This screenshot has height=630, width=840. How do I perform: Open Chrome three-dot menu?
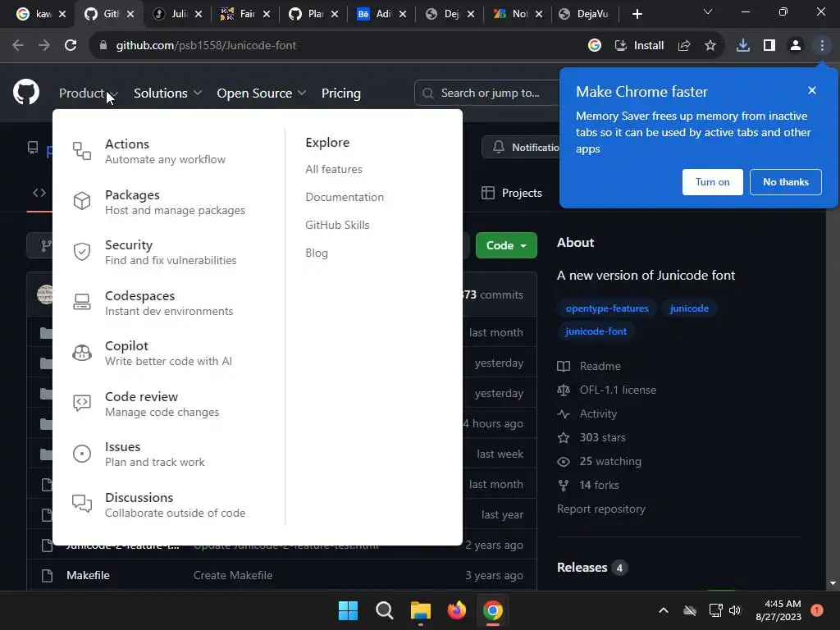click(822, 46)
